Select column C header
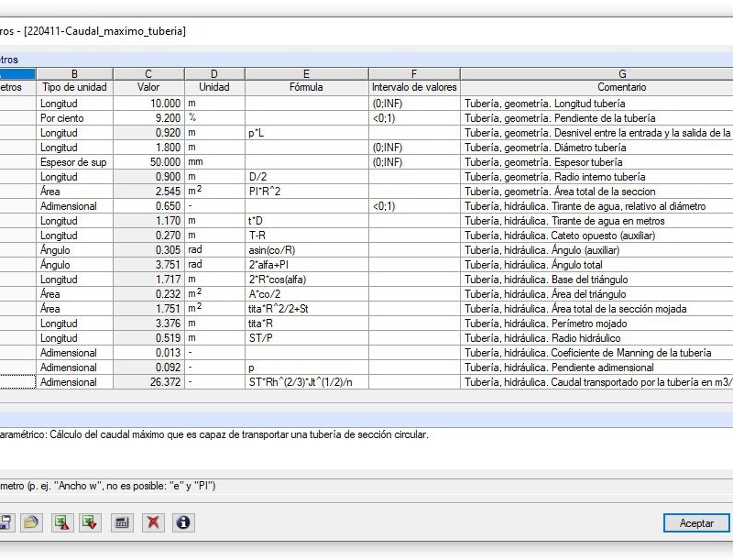The image size is (733, 560). coord(148,74)
